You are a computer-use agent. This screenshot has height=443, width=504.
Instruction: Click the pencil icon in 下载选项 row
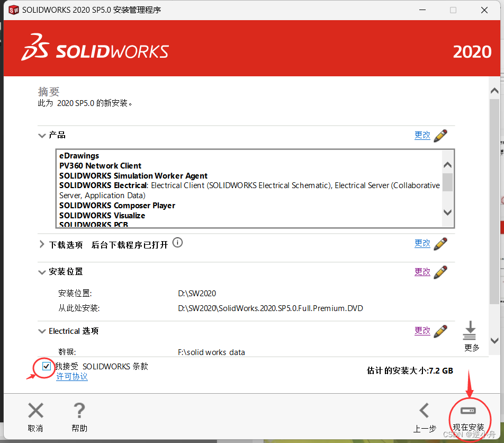[x=440, y=244]
